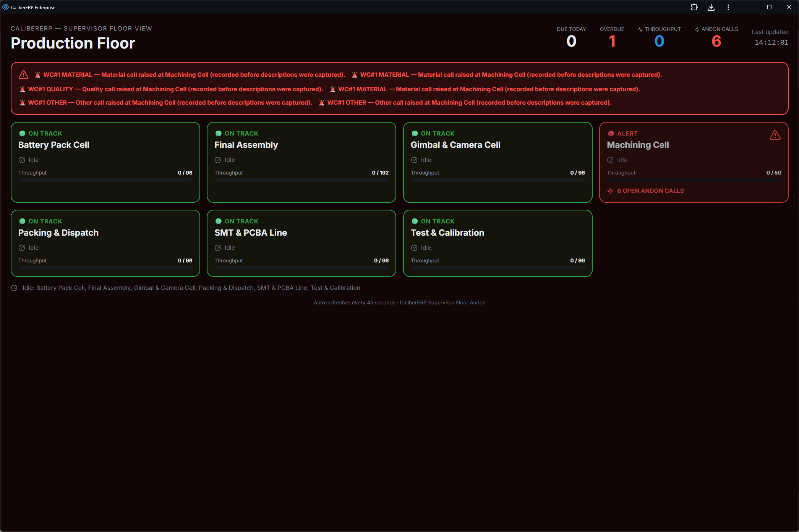Click the Idle cells summary line
Screen dimensions: 799x532
[191, 288]
